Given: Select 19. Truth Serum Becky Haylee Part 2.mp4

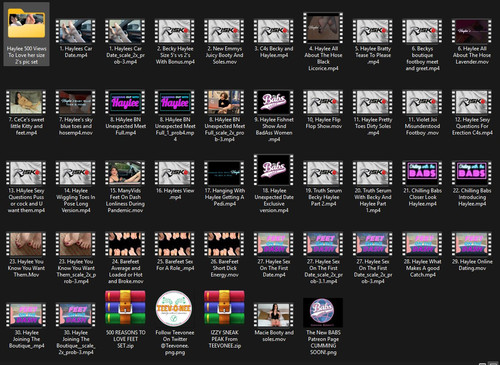Looking at the screenshot, I should 323,173.
